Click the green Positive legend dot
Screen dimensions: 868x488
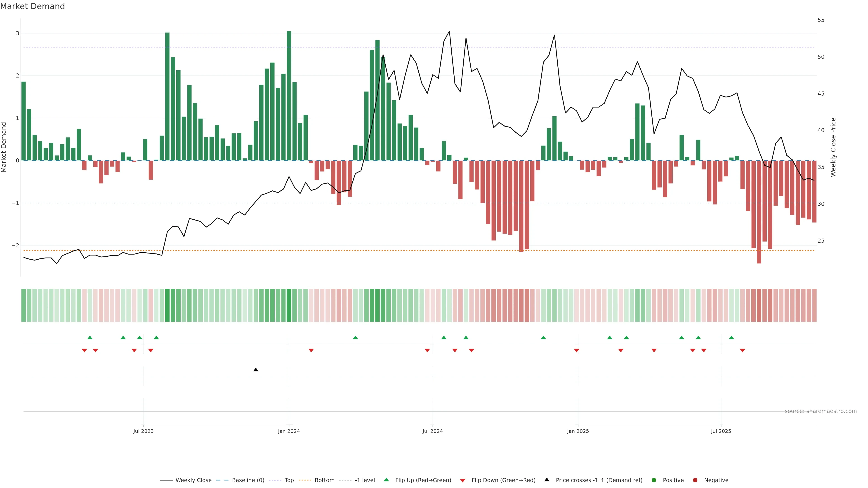click(654, 480)
